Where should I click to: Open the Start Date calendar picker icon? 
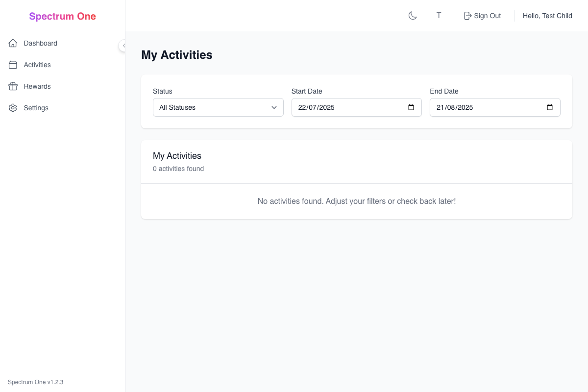click(411, 107)
